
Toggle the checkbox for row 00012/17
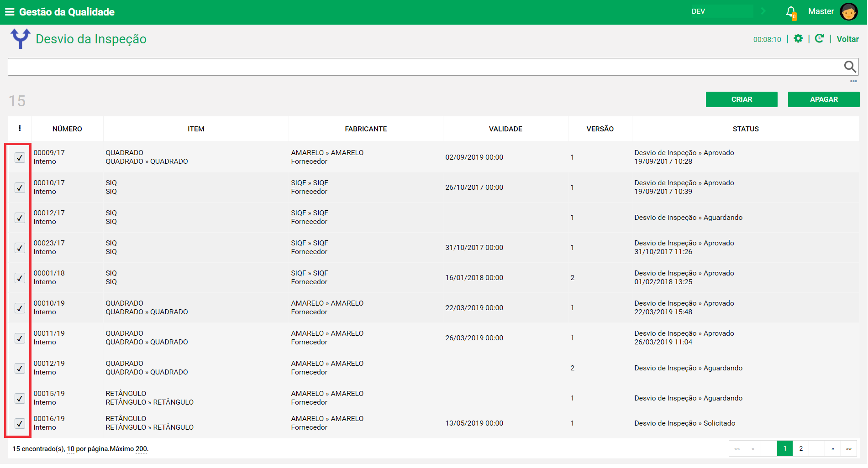point(20,218)
